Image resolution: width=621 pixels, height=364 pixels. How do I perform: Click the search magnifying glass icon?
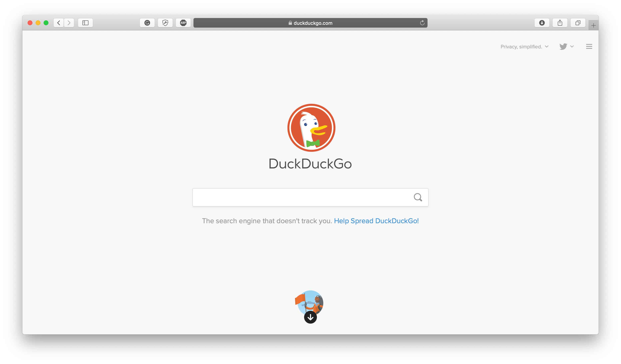pyautogui.click(x=417, y=197)
